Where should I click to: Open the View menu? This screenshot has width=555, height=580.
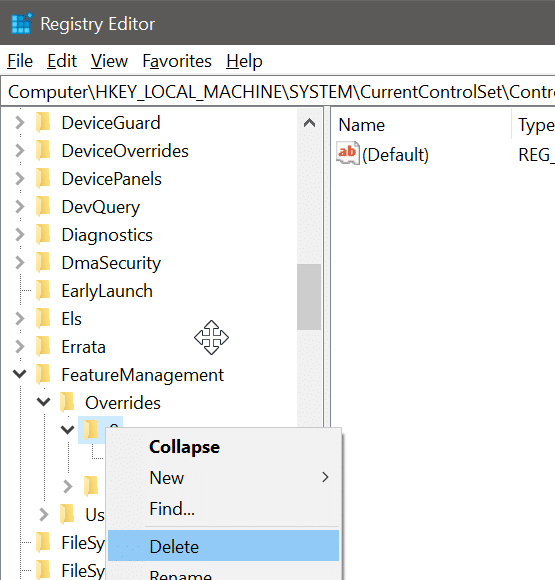point(110,61)
